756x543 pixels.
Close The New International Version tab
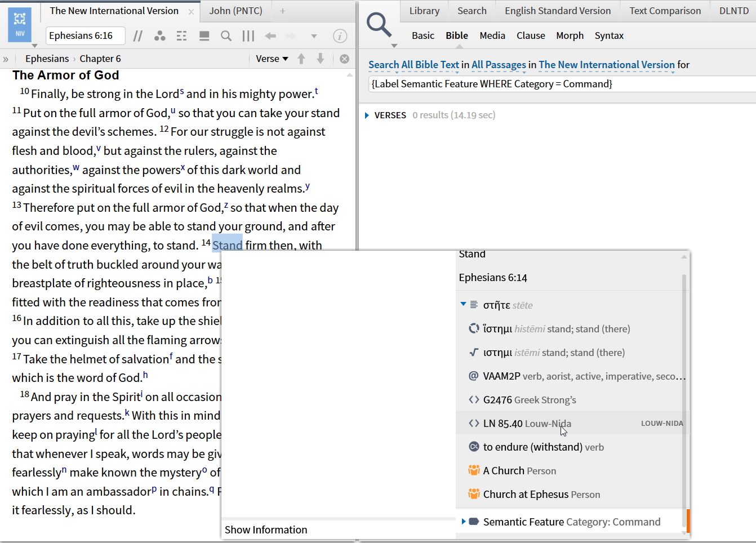[x=191, y=11]
